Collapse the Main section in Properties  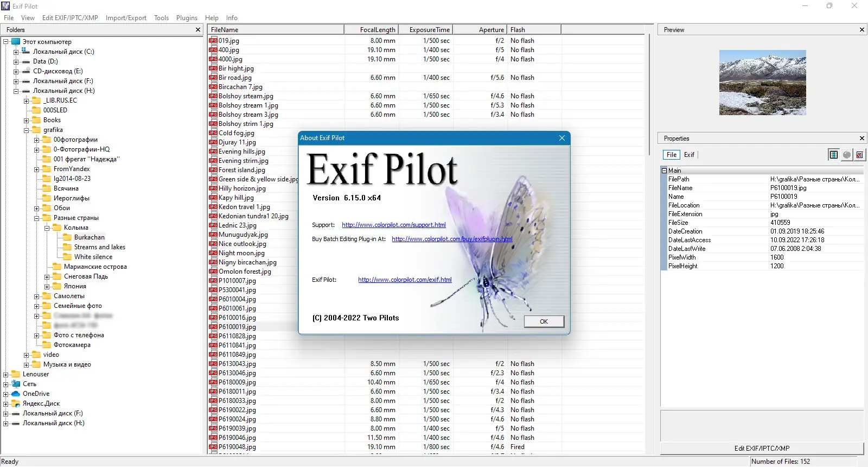coord(664,171)
